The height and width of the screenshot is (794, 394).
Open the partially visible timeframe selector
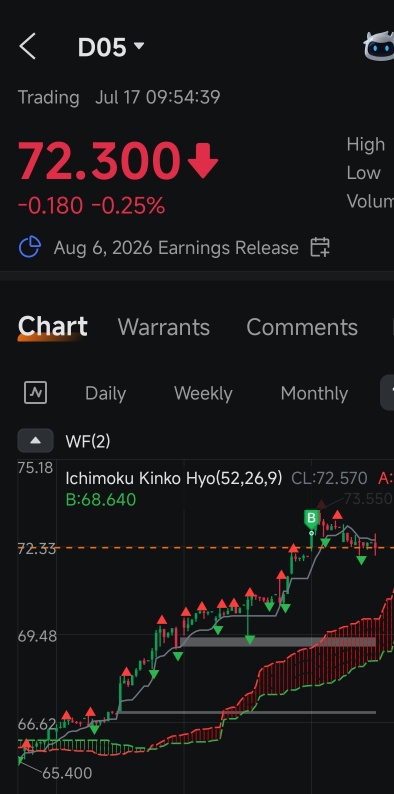coord(387,392)
